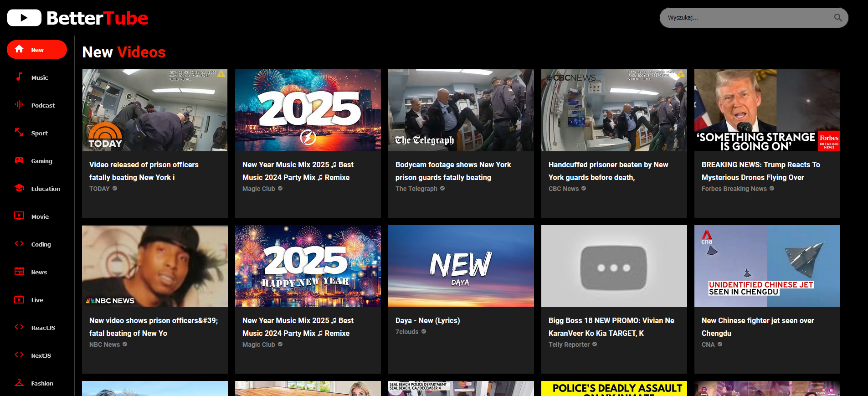The image size is (868, 396).
Task: Open 'New Chinese fighter jet seen' title
Action: pos(758,327)
